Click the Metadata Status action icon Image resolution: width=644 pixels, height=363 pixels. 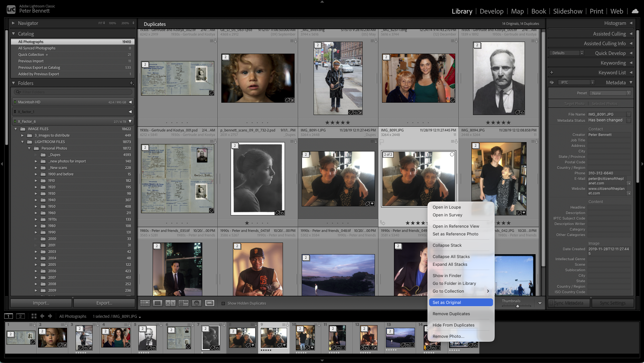tap(629, 120)
